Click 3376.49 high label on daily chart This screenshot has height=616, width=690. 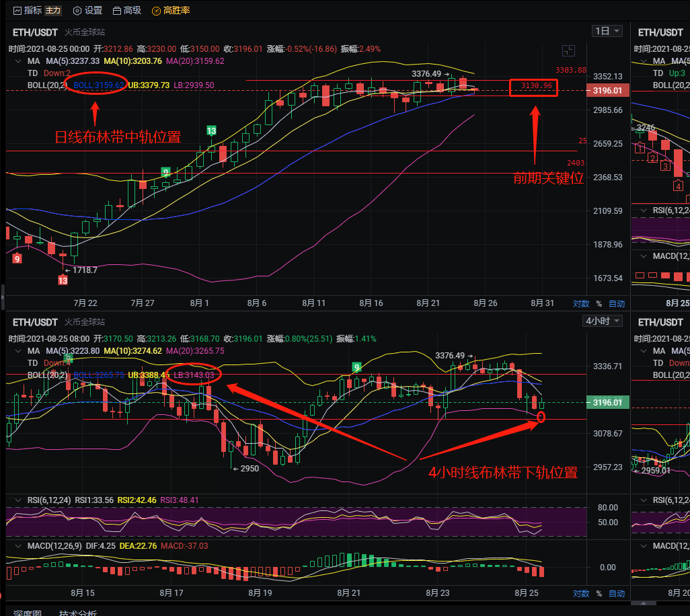click(x=426, y=74)
